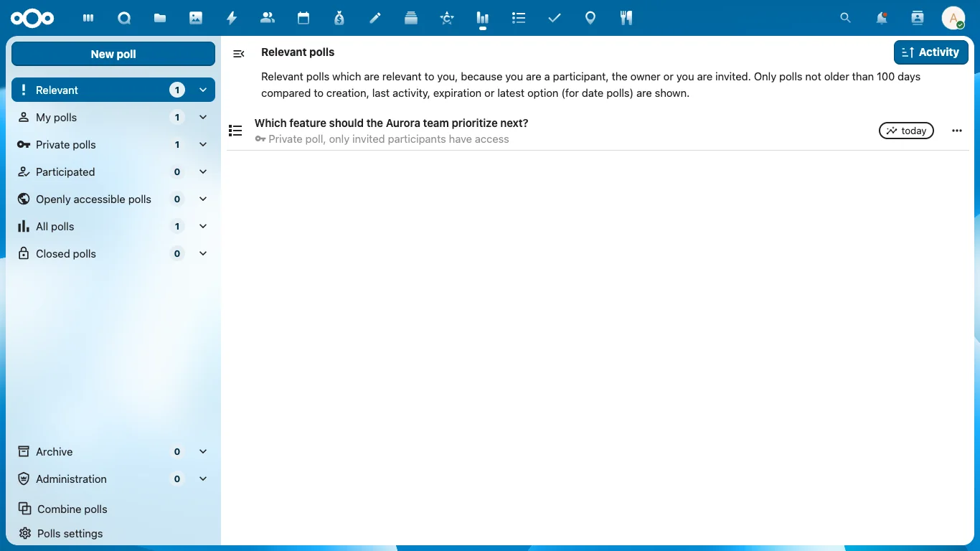Screen dimensions: 980x551
Task: Open the Polls bar-chart icon in top bar
Action: coord(483,18)
